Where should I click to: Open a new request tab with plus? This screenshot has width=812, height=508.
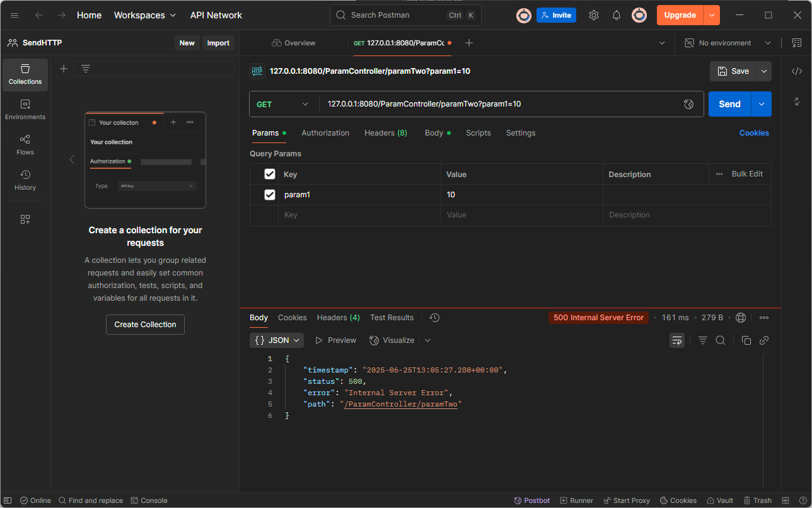tap(469, 43)
